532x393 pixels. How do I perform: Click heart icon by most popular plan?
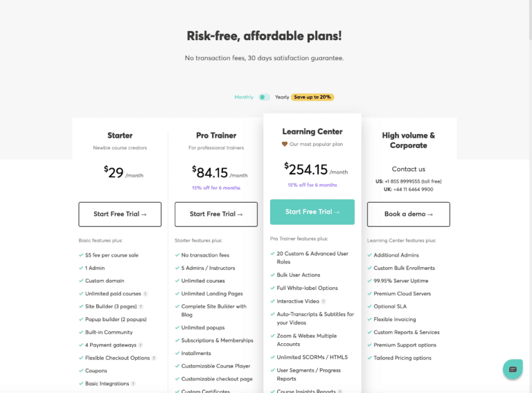tap(284, 145)
